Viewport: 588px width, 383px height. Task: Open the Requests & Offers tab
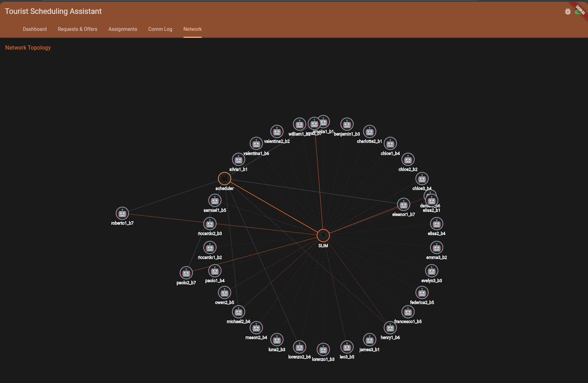[77, 29]
